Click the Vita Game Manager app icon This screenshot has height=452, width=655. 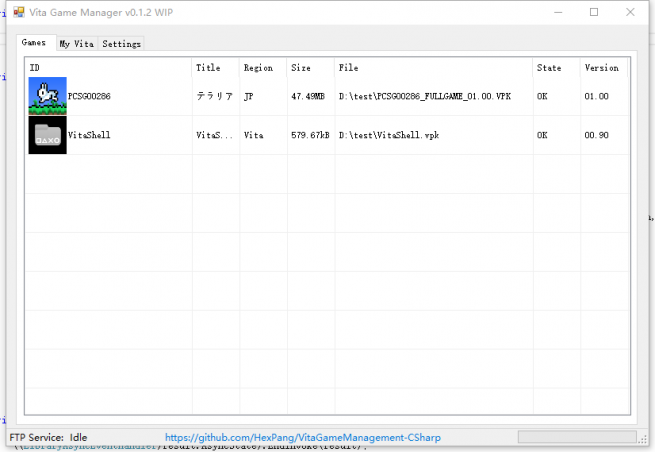click(x=18, y=12)
